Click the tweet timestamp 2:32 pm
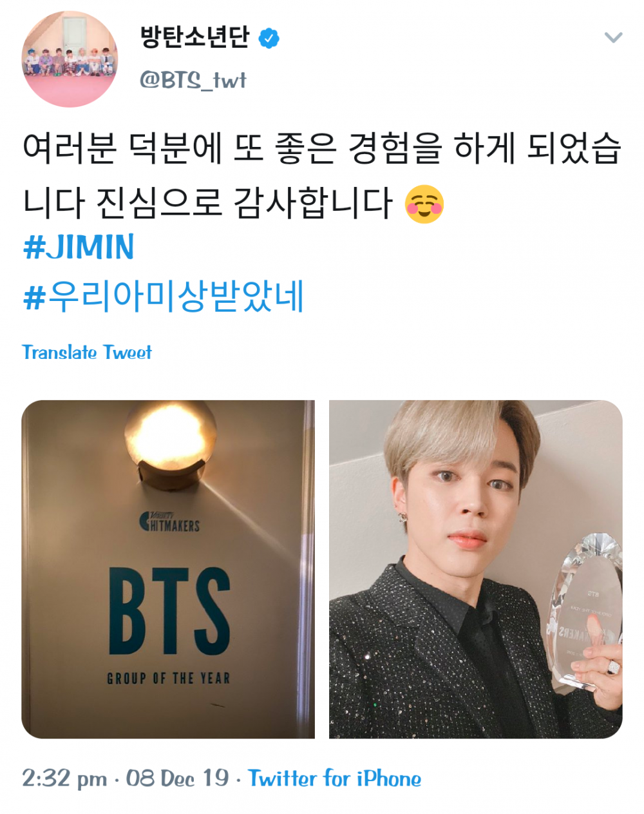This screenshot has height=814, width=644. [64, 779]
